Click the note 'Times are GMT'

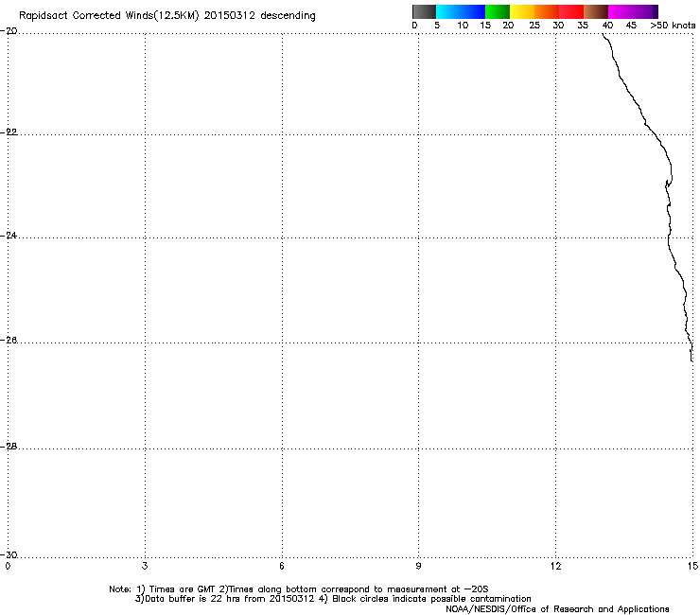(183, 589)
